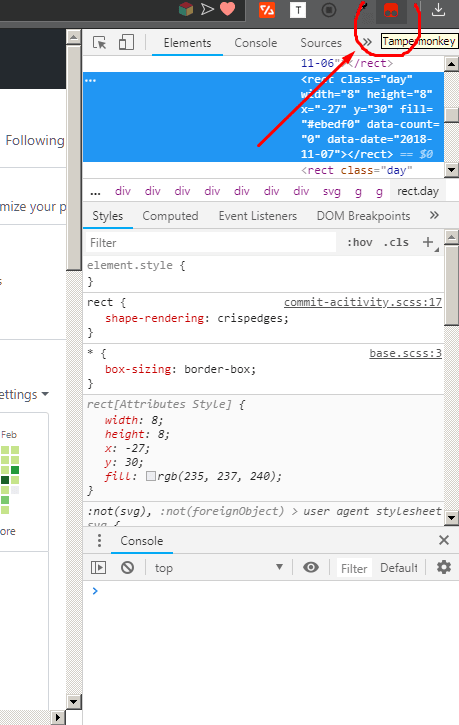Select the rect class="day" node below selection
Viewport: 459px width, 725px height.
click(356, 170)
